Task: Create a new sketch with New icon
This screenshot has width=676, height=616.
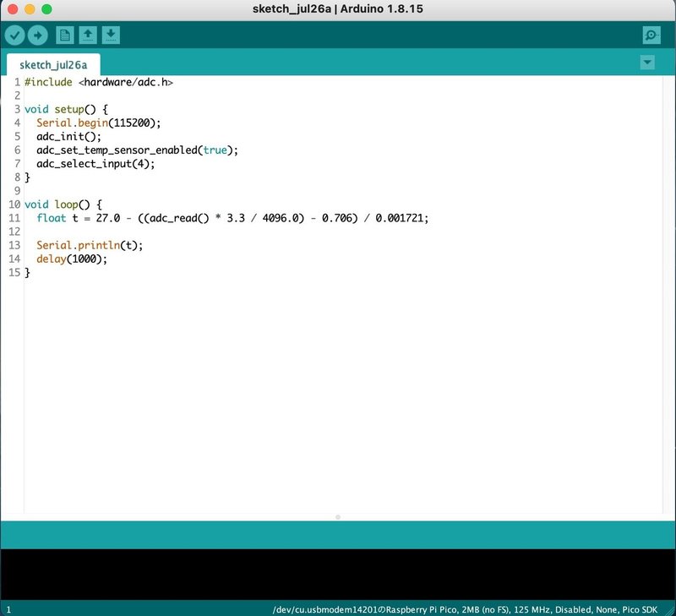Action: [65, 35]
